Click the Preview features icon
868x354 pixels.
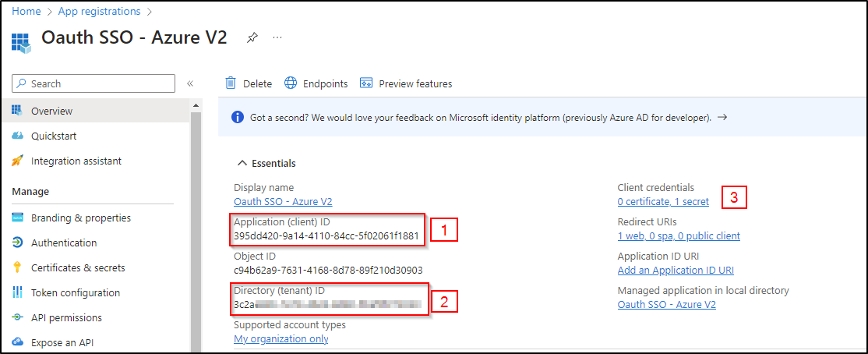point(366,83)
